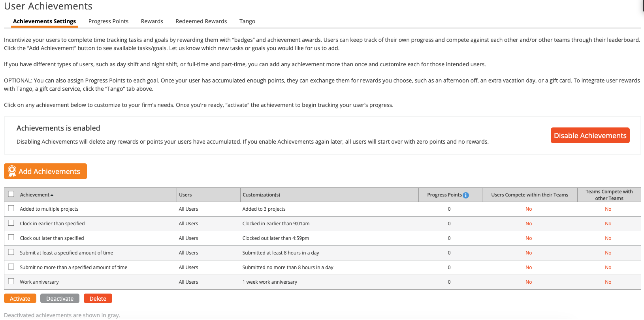This screenshot has width=644, height=320.
Task: Tick the Work anniversary checkbox
Action: [x=11, y=281]
